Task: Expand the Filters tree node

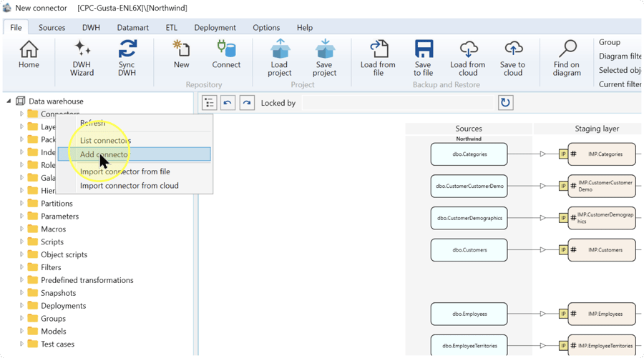Action: [21, 267]
